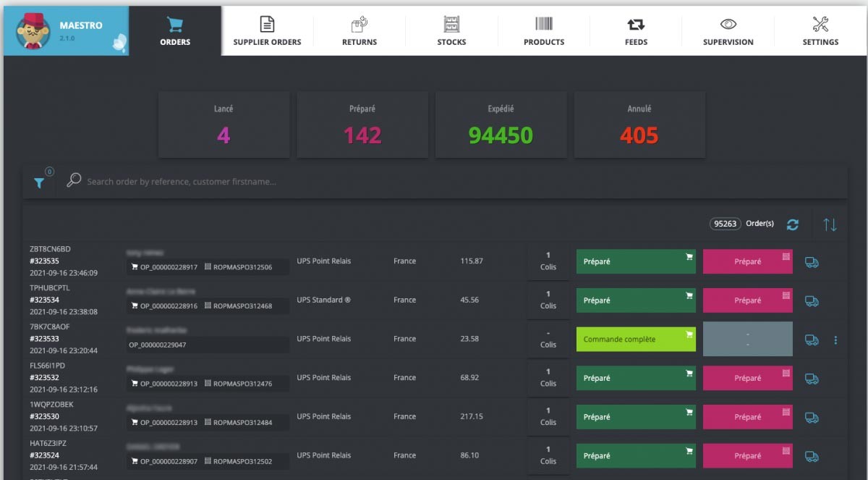868x480 pixels.
Task: Click green Commande complète status for #323533
Action: point(636,340)
